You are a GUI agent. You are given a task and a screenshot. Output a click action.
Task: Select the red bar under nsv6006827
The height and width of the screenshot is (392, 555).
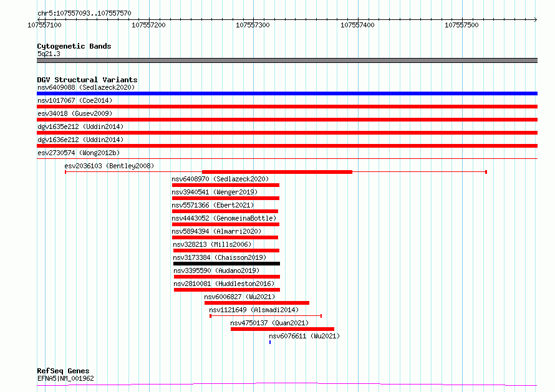pos(257,303)
